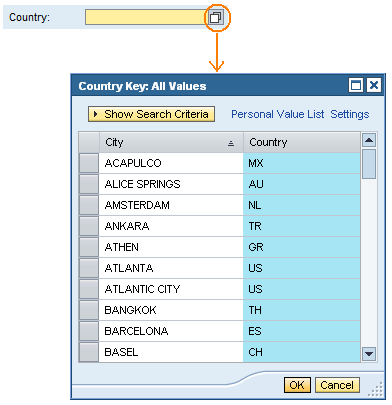Image resolution: width=392 pixels, height=405 pixels.
Task: Select row selector for AMSTERDAM
Action: coord(89,205)
